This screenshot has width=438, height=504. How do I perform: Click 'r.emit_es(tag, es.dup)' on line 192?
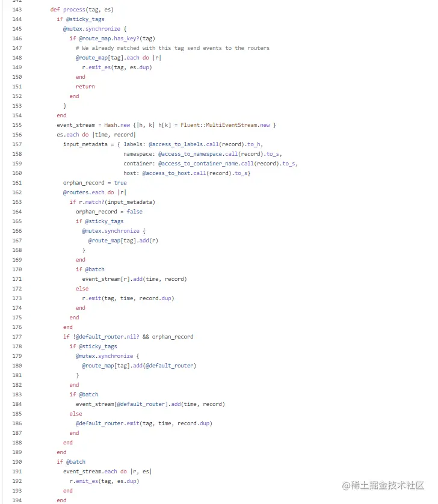coord(105,481)
